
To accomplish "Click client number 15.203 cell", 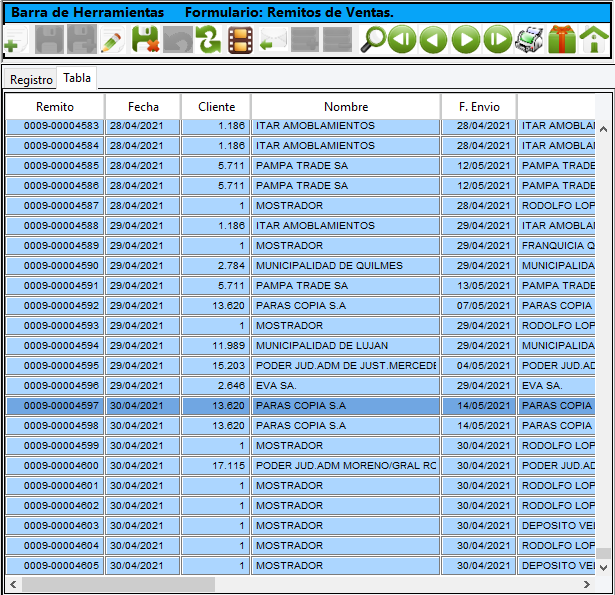I will point(216,366).
